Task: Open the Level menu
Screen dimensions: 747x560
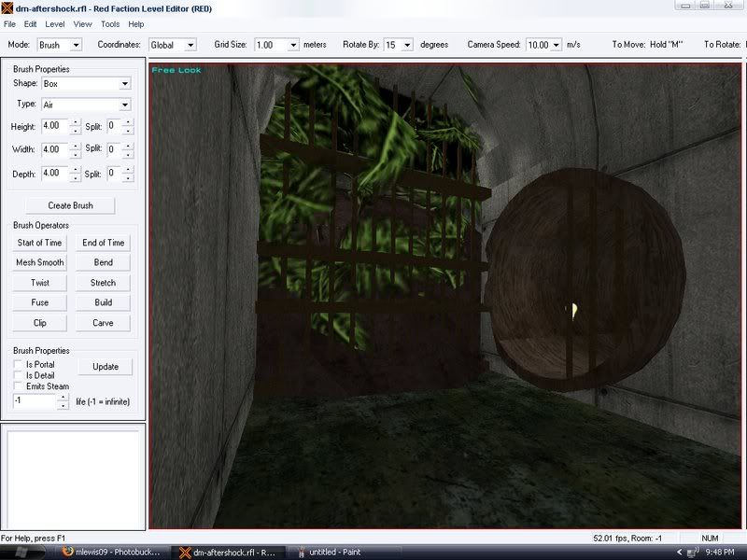Action: [55, 24]
